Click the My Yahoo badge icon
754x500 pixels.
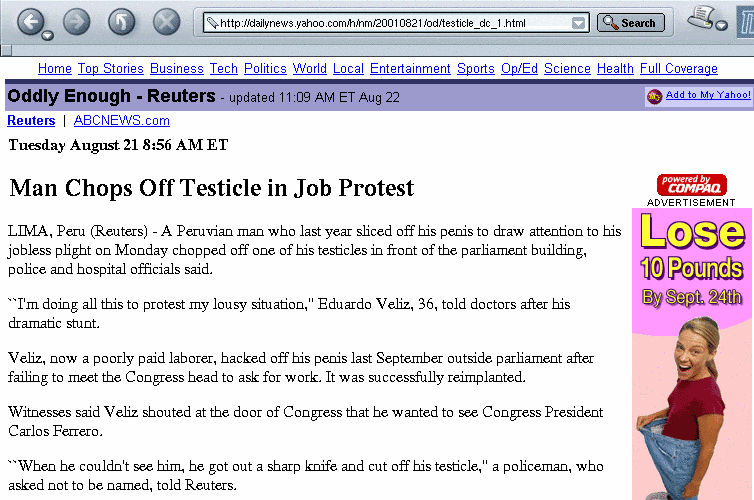[x=654, y=97]
